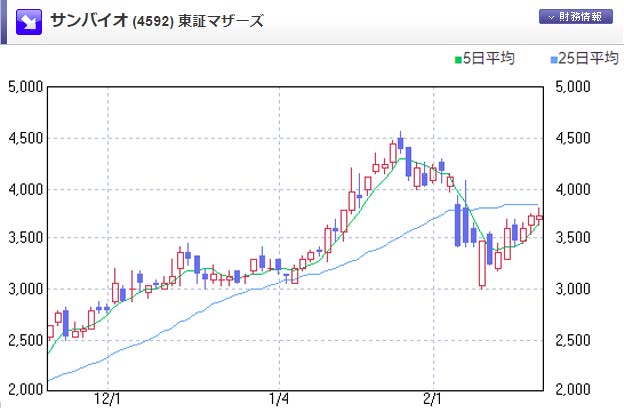Click the right axis 3,000 label
This screenshot has width=624, height=408.
tap(573, 289)
